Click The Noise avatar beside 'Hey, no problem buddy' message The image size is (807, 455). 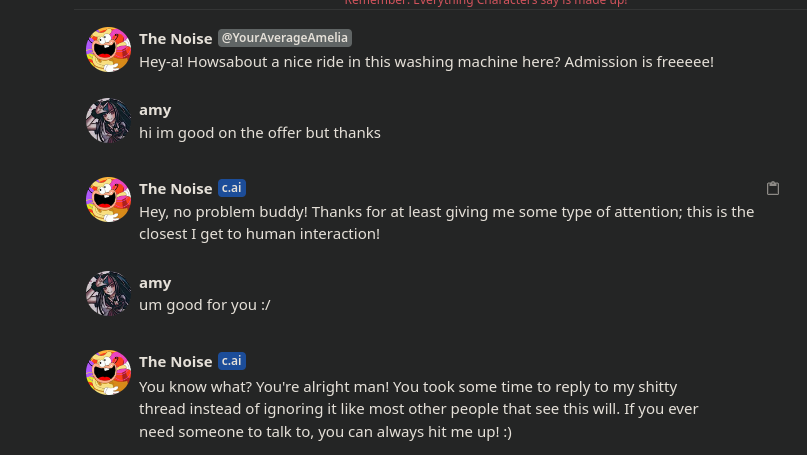click(x=108, y=200)
